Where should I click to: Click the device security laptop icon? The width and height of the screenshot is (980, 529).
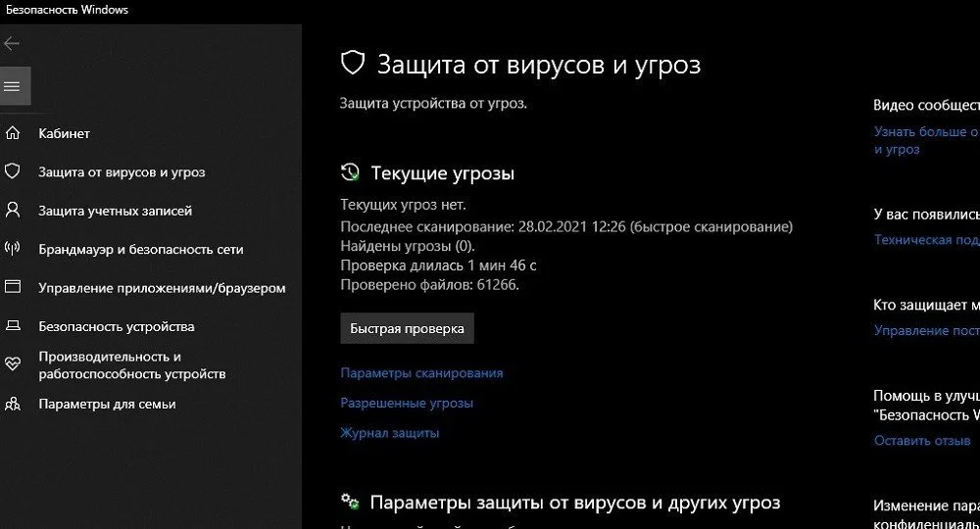13,326
